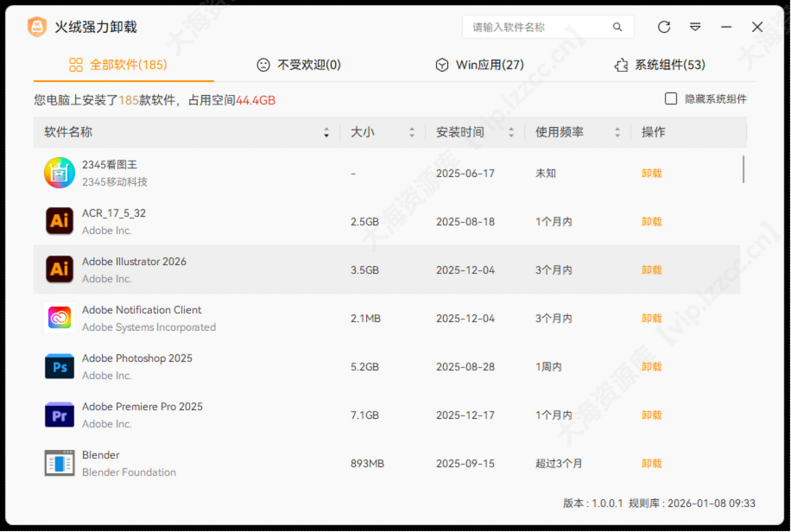The height and width of the screenshot is (532, 791).
Task: Select the ACR_17_5_32 name text
Action: [x=114, y=213]
